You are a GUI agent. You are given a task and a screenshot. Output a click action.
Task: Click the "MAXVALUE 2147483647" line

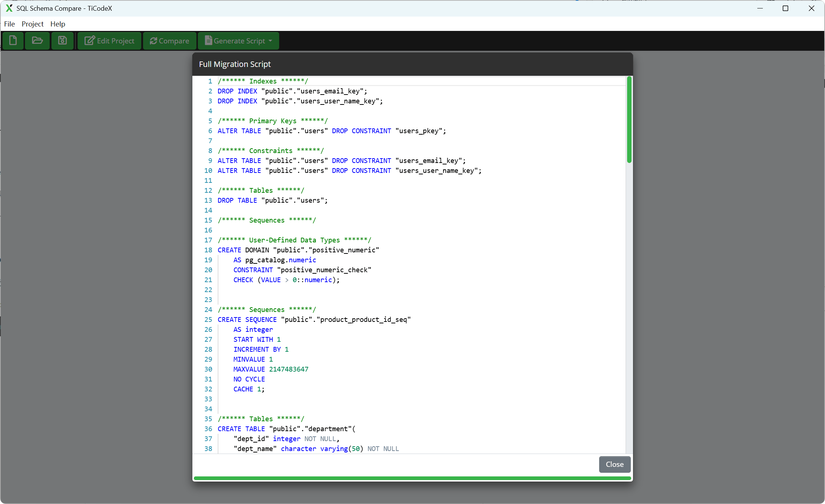click(x=271, y=369)
